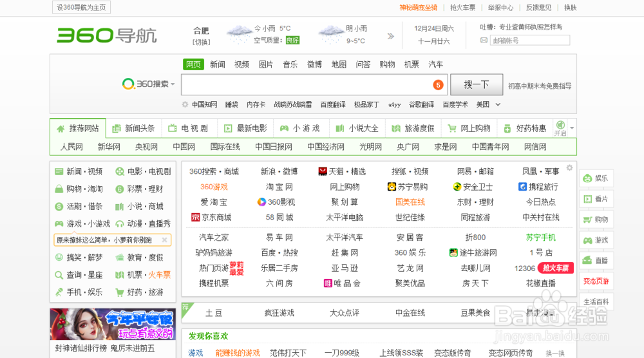This screenshot has width=644, height=358.
Task: Click the 360影视 colorful icon
Action: click(261, 202)
